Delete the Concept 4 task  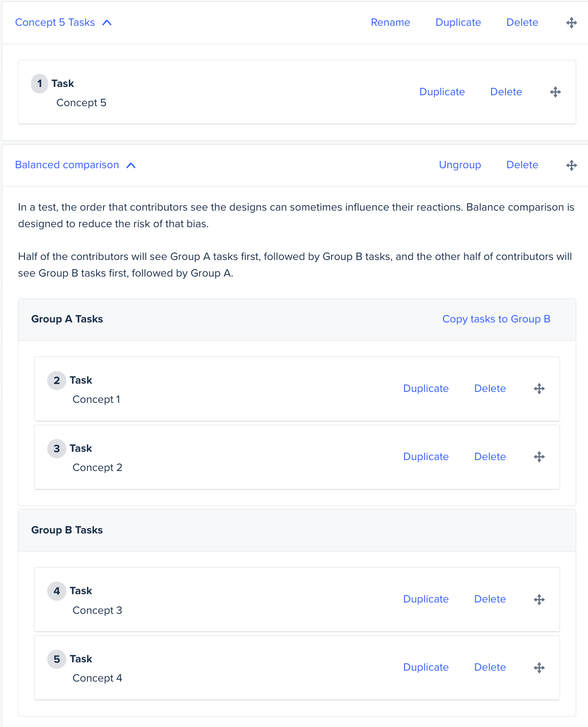coord(490,668)
